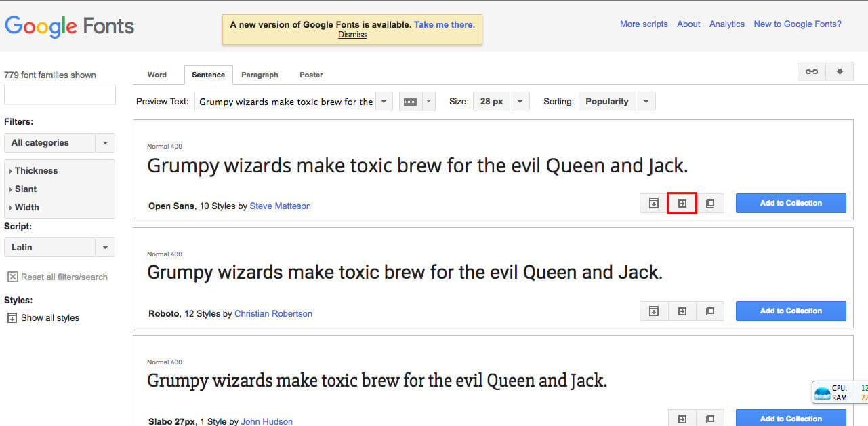Click the X icon beside Reset all filters/search
This screenshot has height=426, width=868.
(12, 277)
